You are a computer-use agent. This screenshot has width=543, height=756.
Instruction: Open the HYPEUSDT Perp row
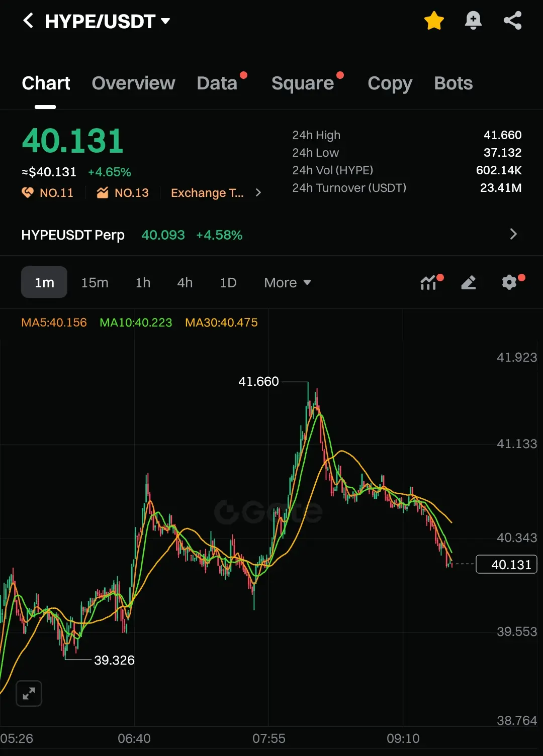271,235
